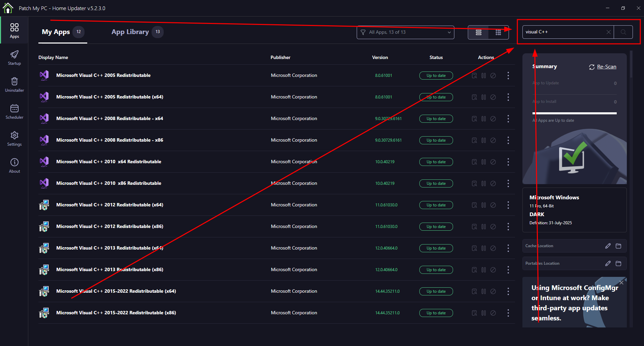
Task: Select Microsoft Visual C++ 2013 Redistributable (x64) name
Action: 110,248
